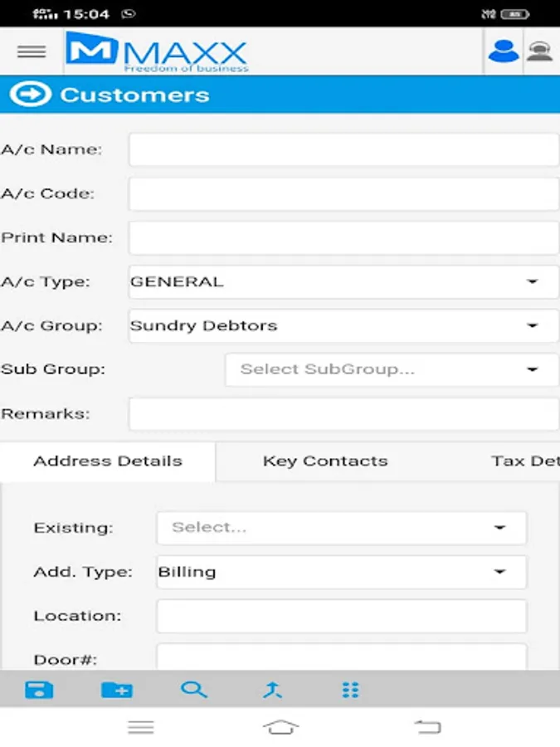Click the new folder plus icon

[x=117, y=690]
